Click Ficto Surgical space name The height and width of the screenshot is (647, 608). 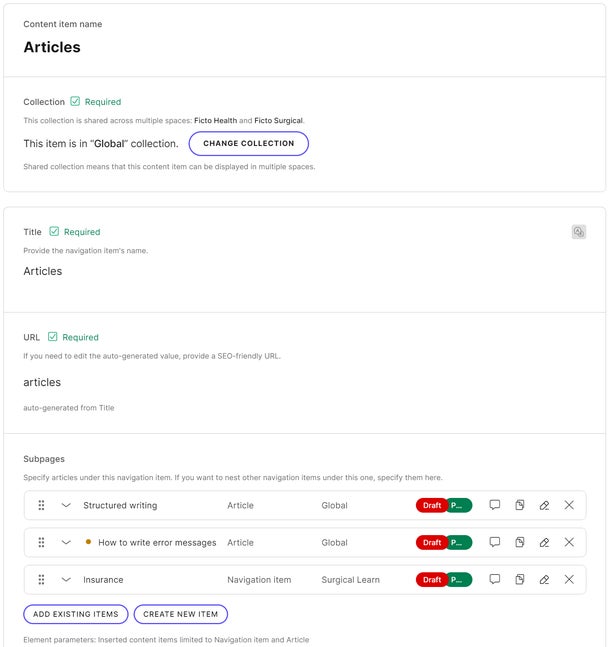[278, 120]
